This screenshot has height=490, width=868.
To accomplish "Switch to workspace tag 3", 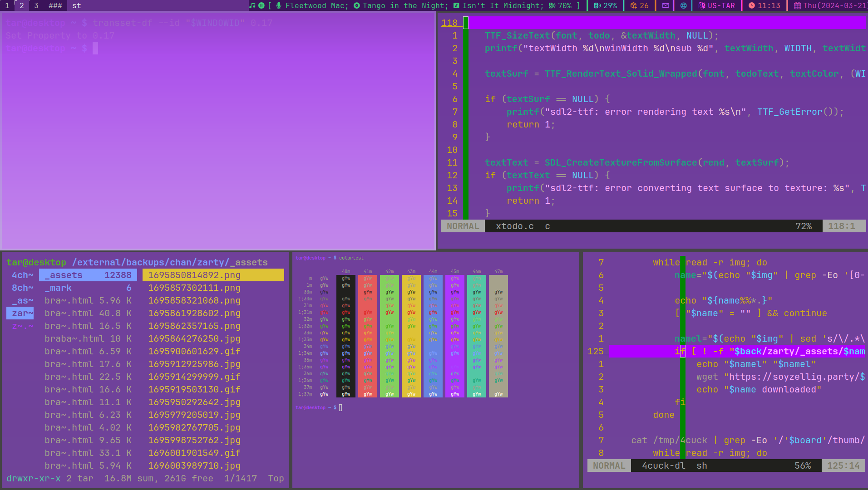I will (36, 5).
